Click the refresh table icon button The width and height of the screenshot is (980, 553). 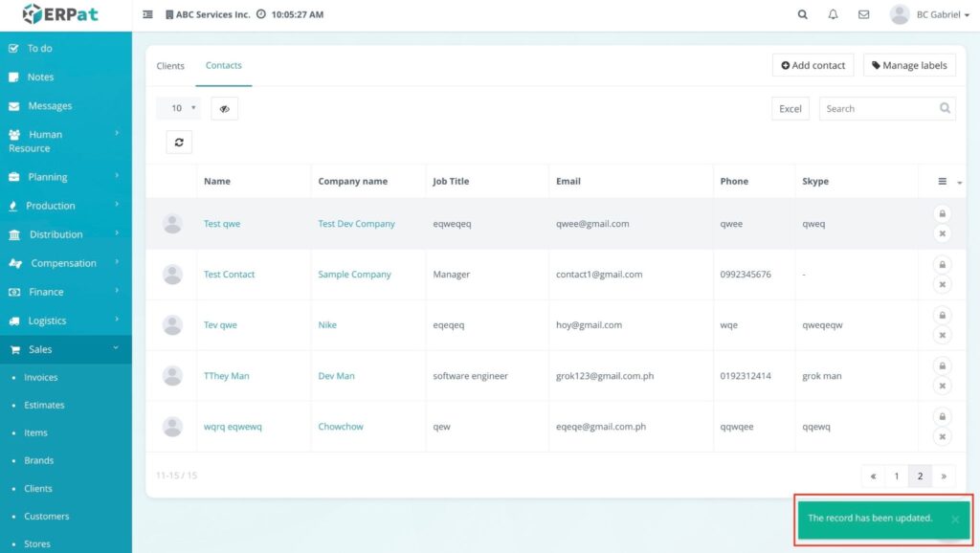point(179,143)
